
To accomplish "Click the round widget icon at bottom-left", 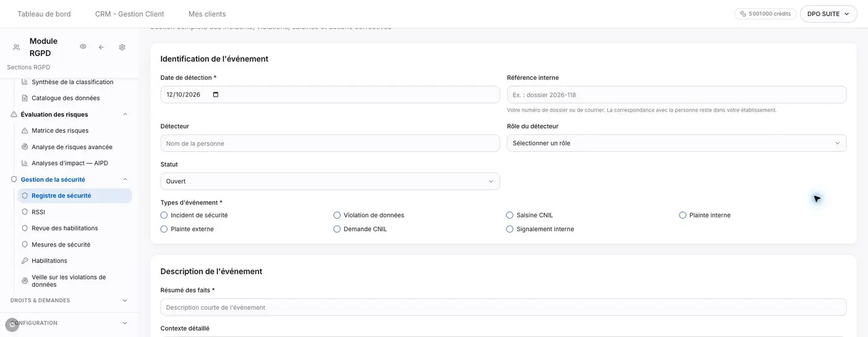I will [x=12, y=324].
